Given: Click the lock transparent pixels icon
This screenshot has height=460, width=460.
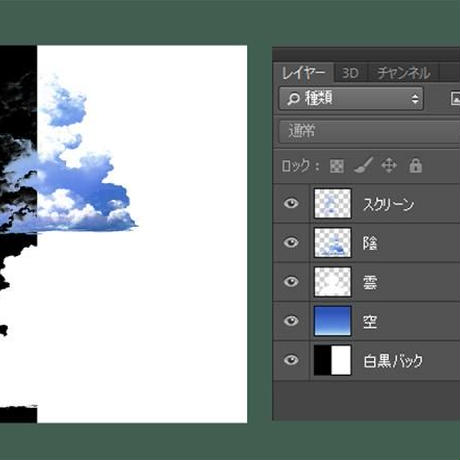Looking at the screenshot, I should click(x=337, y=166).
